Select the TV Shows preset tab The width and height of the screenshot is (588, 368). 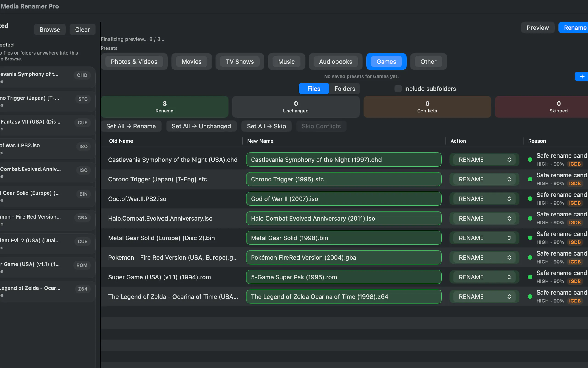(240, 62)
